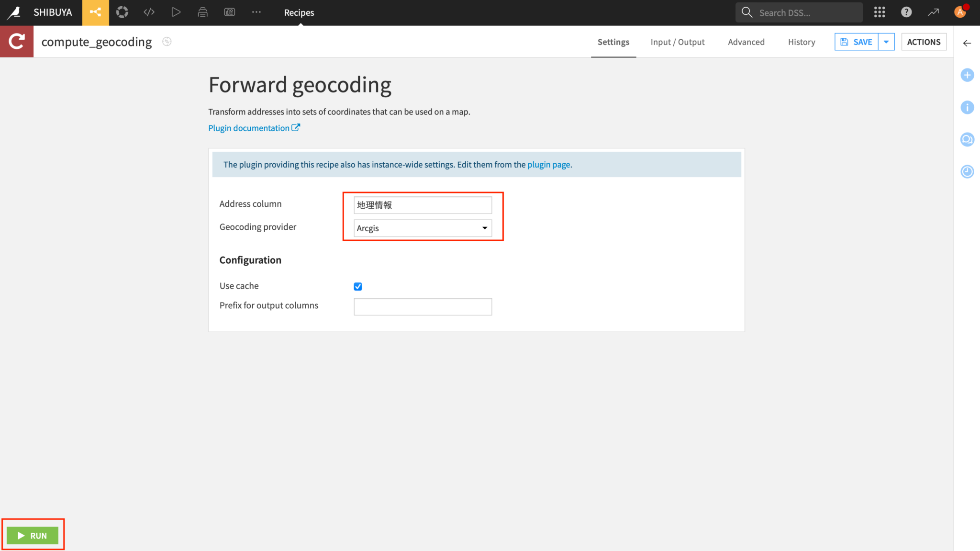Select the Lab (visual analyses) icon
This screenshot has height=551, width=980.
[122, 12]
